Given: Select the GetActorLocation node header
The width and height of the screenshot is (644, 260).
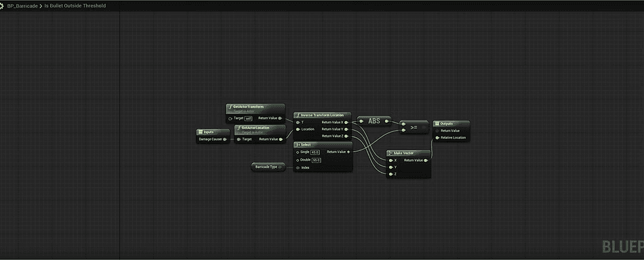Looking at the screenshot, I should pyautogui.click(x=260, y=129).
